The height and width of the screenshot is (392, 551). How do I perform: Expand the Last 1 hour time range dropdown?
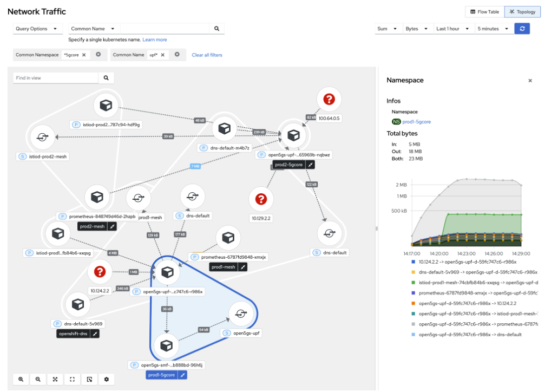pos(452,29)
